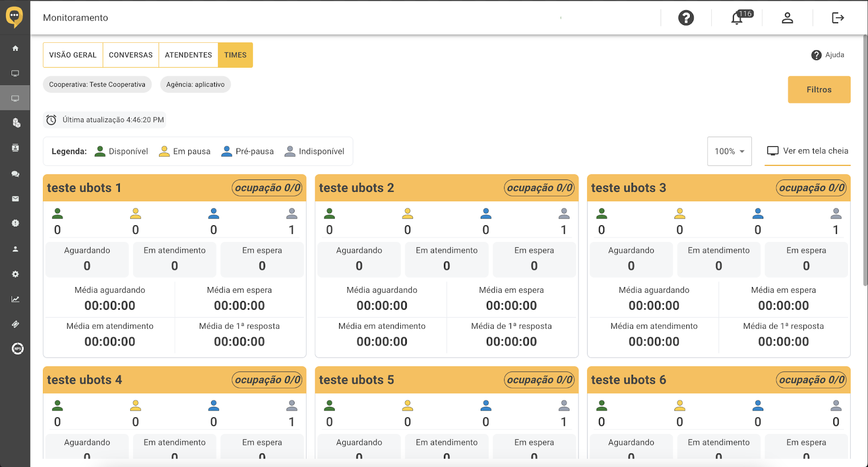Click Em espera tile in teste ubots 3
This screenshot has width=868, height=467.
(x=806, y=259)
